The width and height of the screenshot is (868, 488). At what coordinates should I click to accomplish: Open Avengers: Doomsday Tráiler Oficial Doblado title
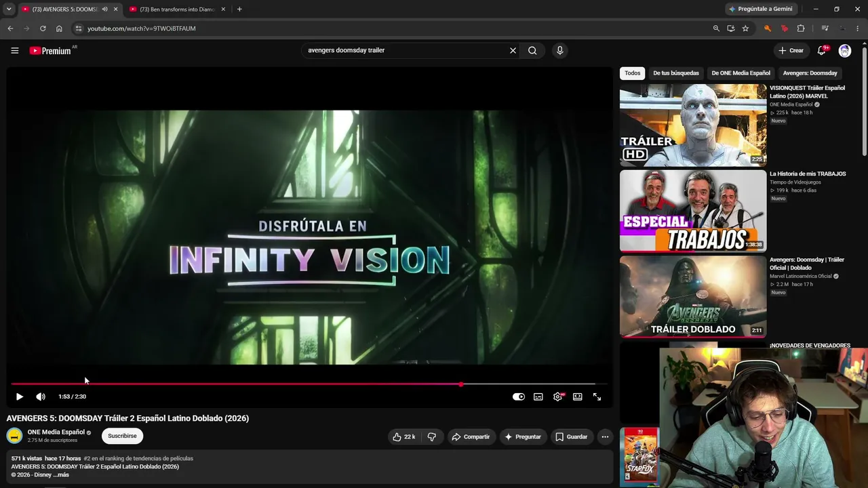point(807,264)
